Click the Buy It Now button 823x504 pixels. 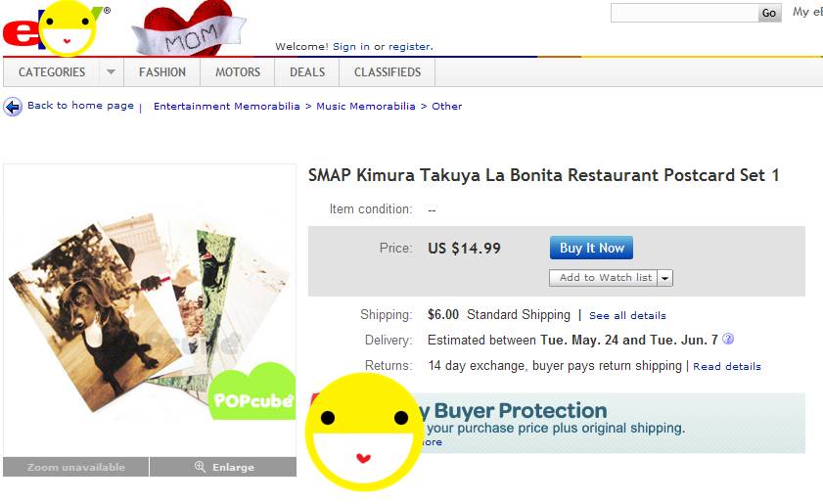pyautogui.click(x=591, y=248)
